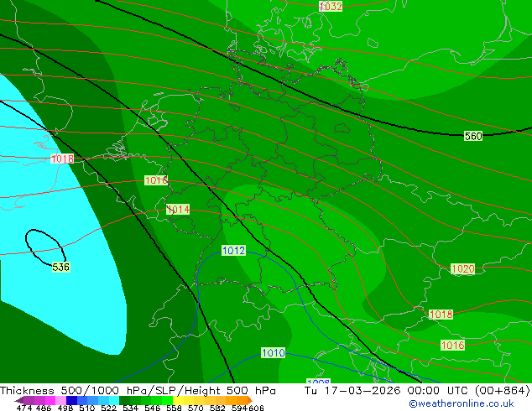
Task: Click the purple arrow at legend's left end
Action: coord(19,400)
